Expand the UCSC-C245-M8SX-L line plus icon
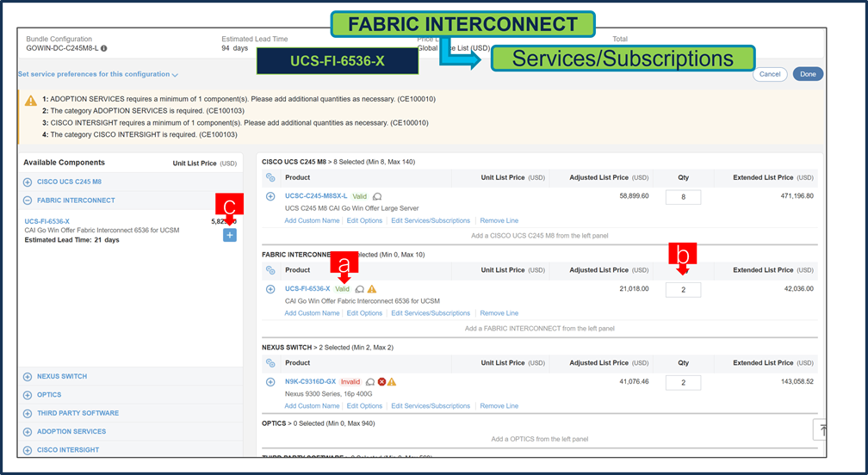 pos(270,196)
